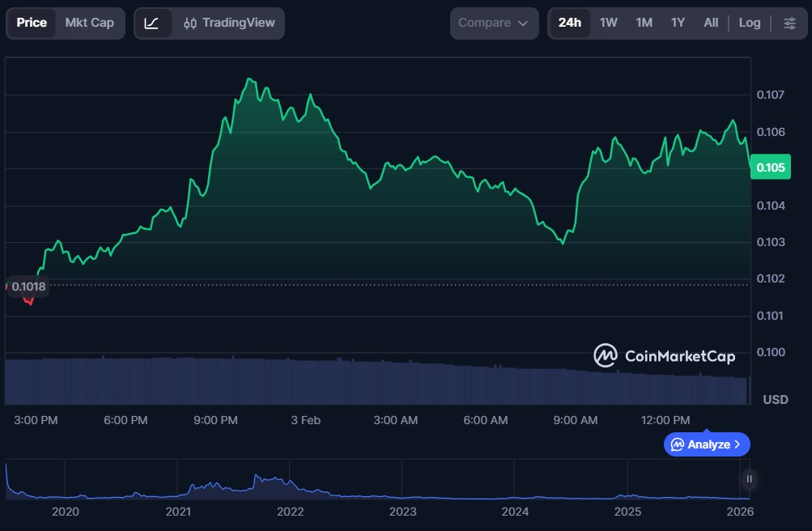Open the Analyze button chevron
Screen dimensions: 812x531
[737, 444]
